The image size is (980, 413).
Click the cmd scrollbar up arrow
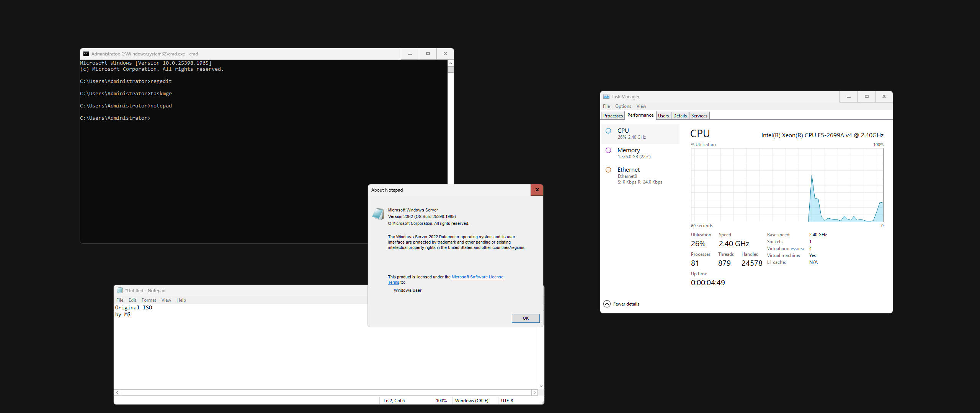pos(451,63)
